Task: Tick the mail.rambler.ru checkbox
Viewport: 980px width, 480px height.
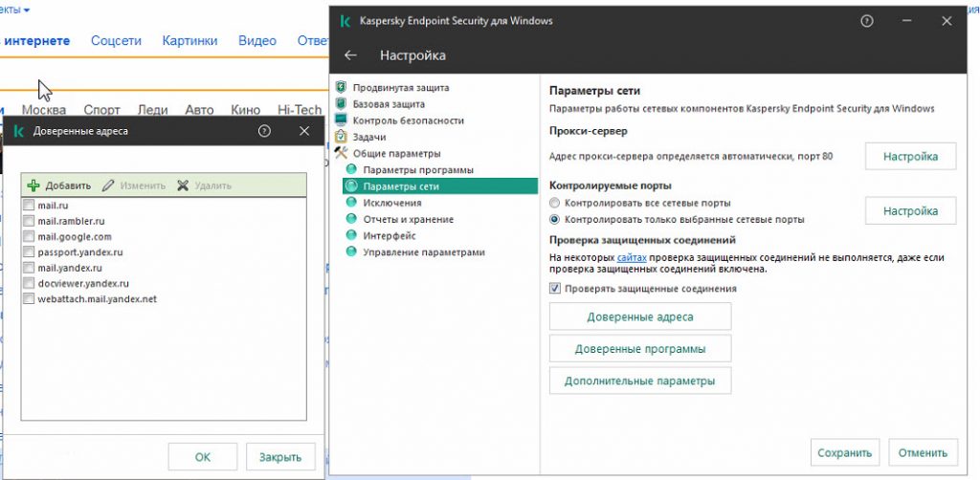Action: click(x=29, y=220)
